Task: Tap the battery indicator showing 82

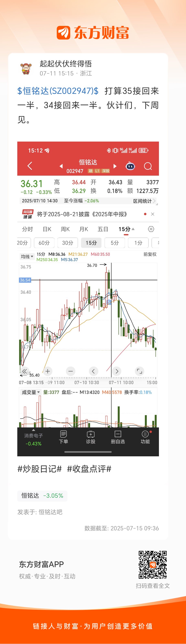Action: [143, 151]
